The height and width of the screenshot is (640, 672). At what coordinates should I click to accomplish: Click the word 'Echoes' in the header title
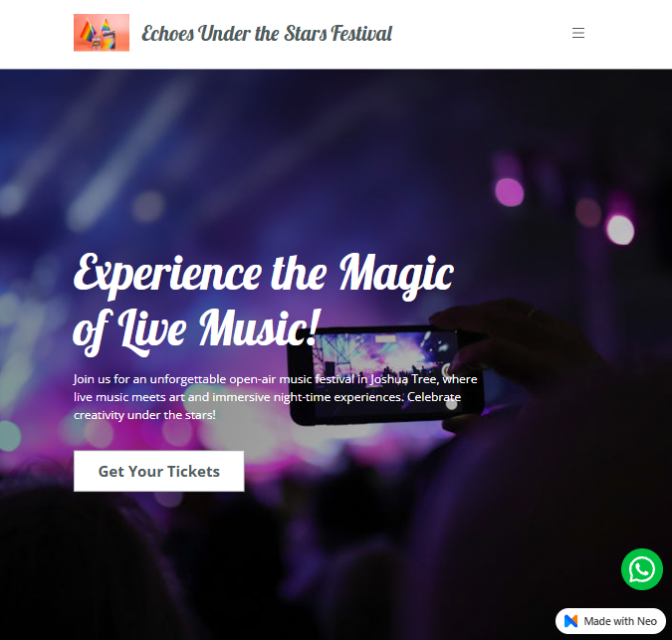[168, 34]
